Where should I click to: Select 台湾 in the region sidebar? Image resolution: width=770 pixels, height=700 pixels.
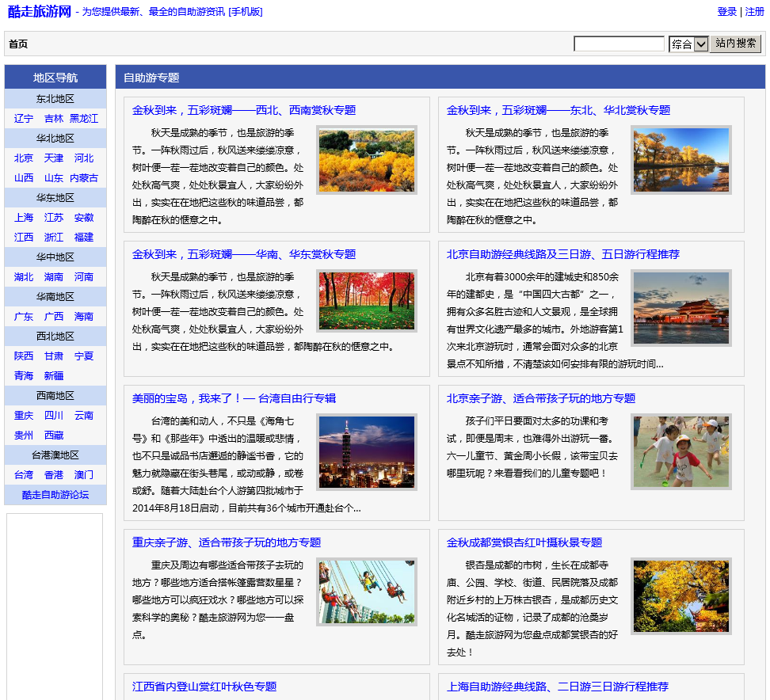click(x=24, y=475)
